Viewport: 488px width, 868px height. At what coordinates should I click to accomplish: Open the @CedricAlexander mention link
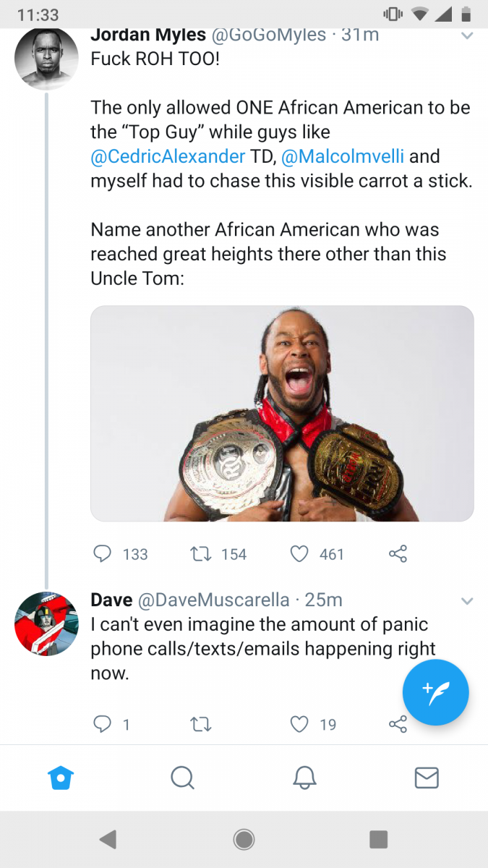[x=168, y=157]
